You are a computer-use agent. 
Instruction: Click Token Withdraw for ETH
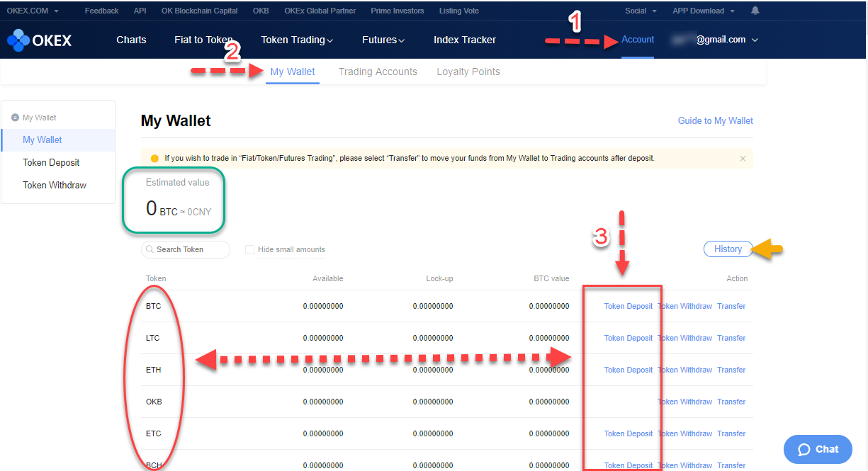coord(684,370)
